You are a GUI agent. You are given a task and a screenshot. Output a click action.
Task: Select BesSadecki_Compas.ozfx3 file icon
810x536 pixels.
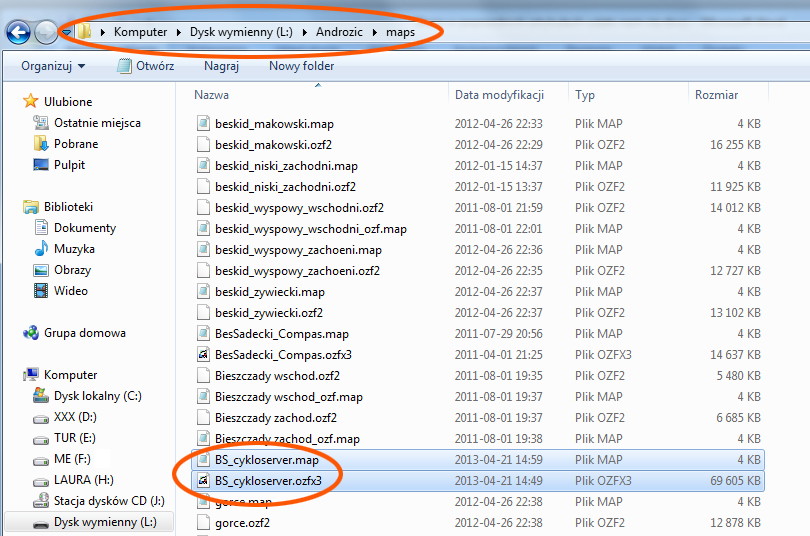pos(204,355)
